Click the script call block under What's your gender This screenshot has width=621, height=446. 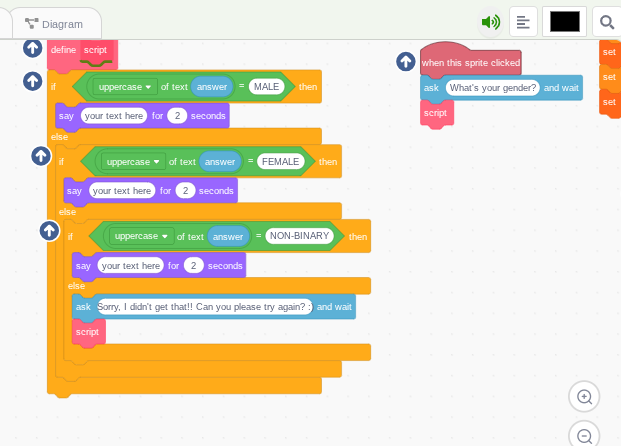coord(437,113)
